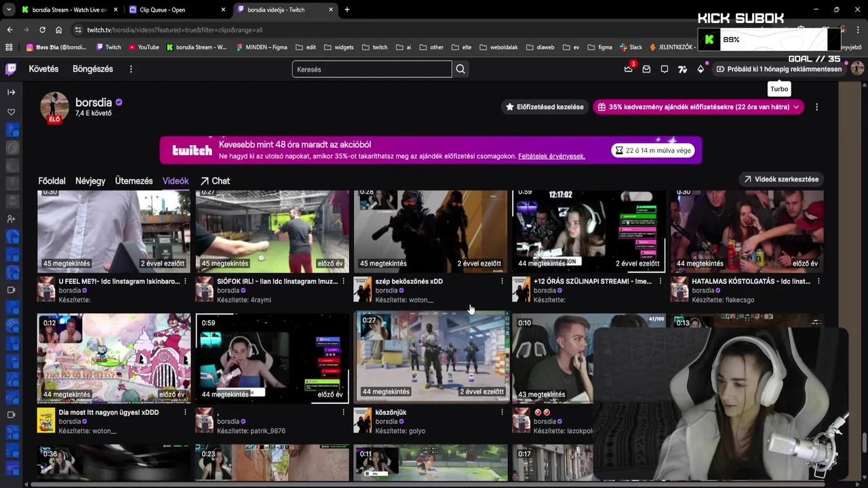Screen dimensions: 868x488
Task: Expand the left sidebar arrow
Action: pyautogui.click(x=11, y=92)
